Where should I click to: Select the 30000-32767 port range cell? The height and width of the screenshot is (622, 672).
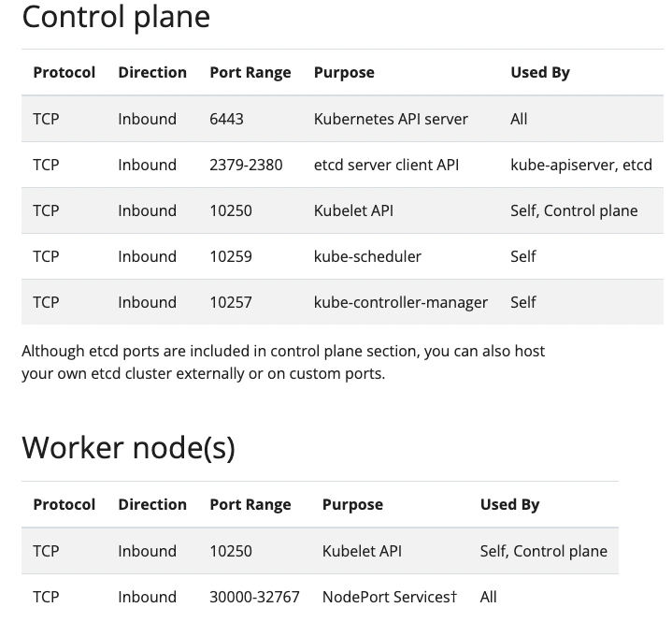[x=254, y=597]
